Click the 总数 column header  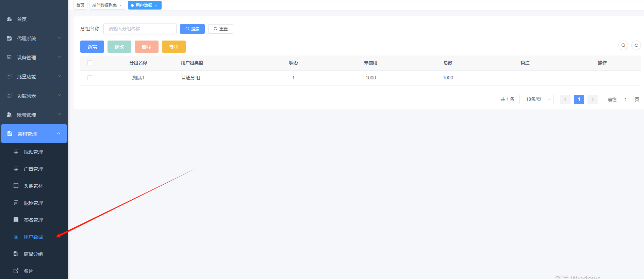coord(448,63)
